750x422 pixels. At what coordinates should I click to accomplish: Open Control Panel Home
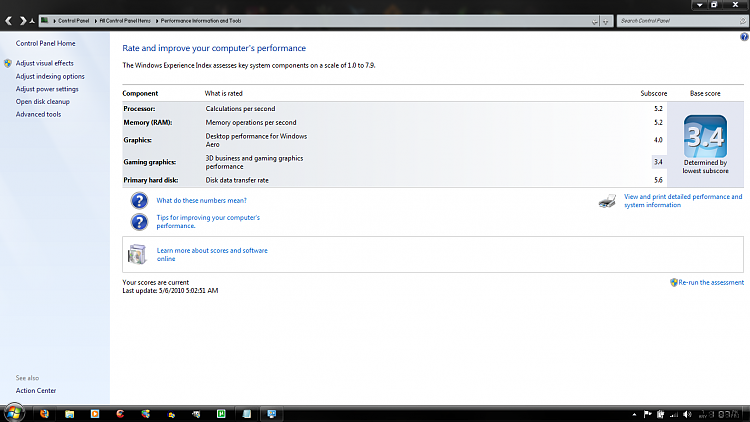pos(45,44)
